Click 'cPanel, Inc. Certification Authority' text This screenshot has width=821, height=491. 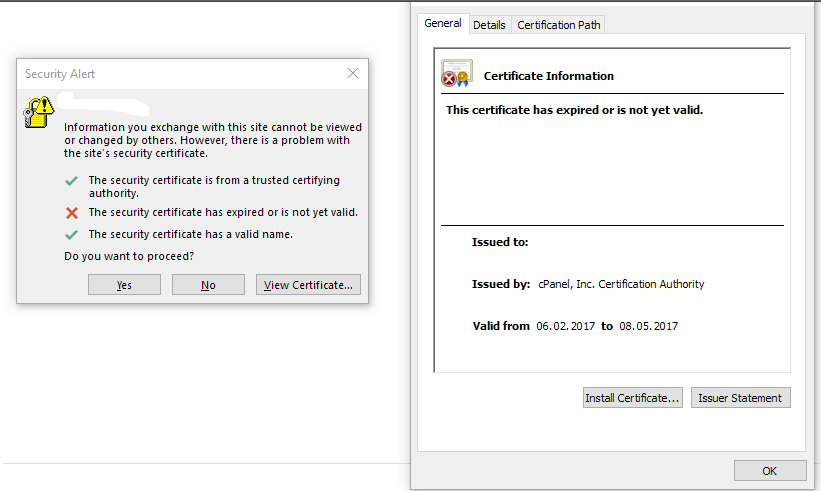(622, 284)
